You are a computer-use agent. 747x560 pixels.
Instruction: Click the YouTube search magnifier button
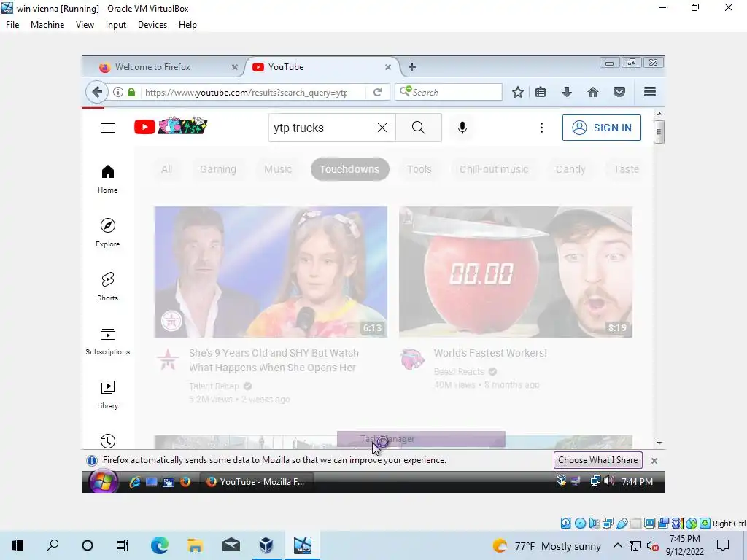click(x=418, y=128)
